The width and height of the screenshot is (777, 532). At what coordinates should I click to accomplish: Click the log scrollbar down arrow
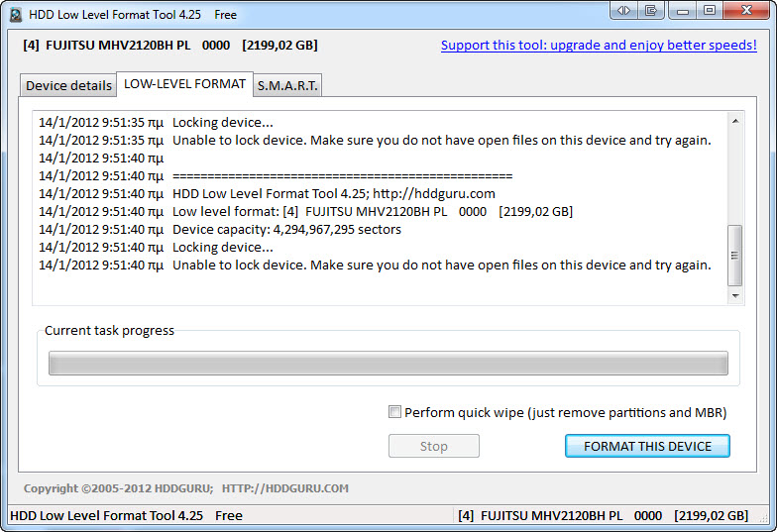pos(735,295)
